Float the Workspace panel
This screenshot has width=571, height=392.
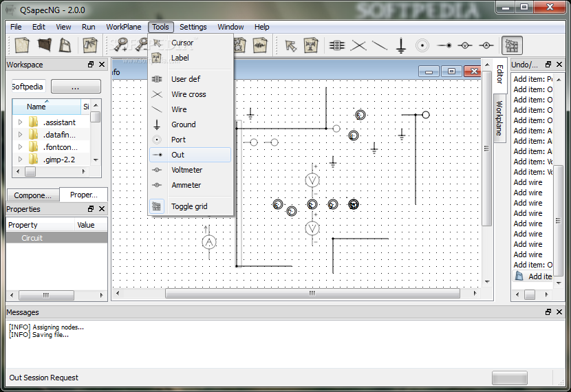[91, 65]
